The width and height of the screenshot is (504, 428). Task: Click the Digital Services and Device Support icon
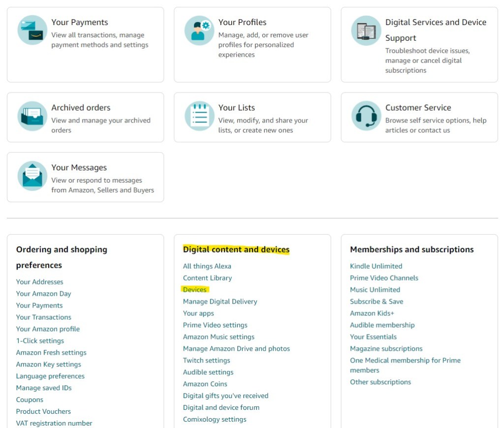[x=366, y=31]
